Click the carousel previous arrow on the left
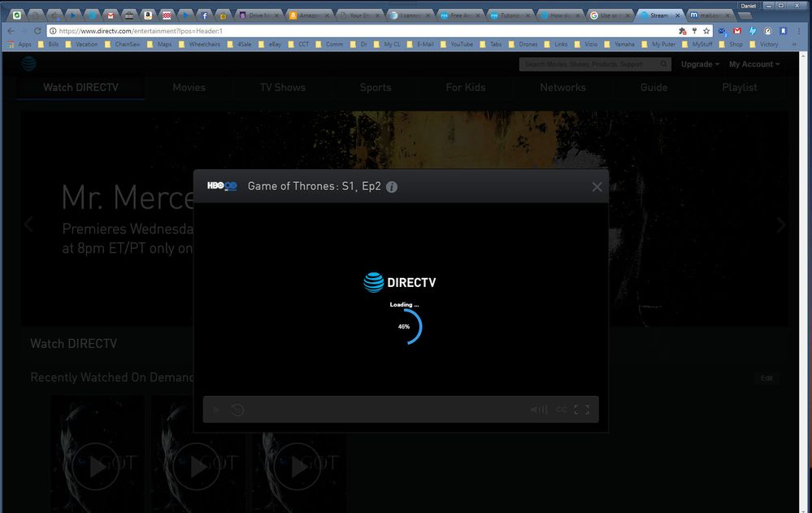Viewport: 812px width, 513px height. [x=28, y=224]
